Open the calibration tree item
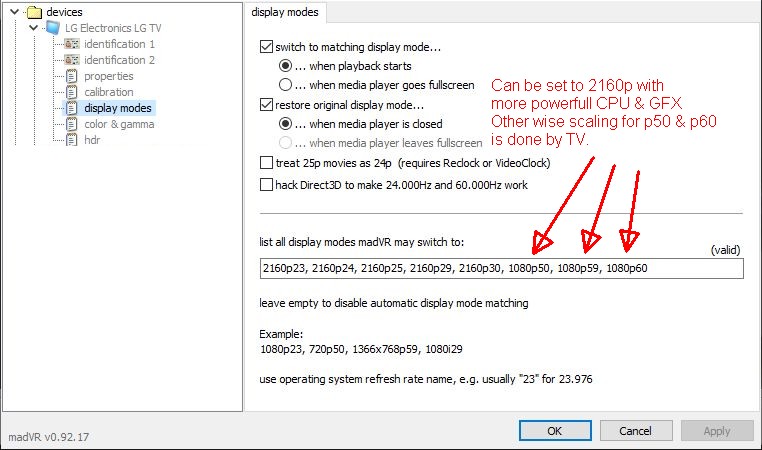 tap(108, 92)
